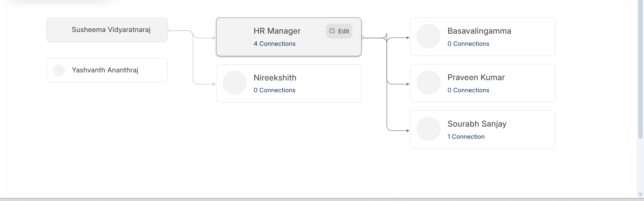Select the Basavalingamma name text
This screenshot has width=644, height=201.
tap(479, 31)
